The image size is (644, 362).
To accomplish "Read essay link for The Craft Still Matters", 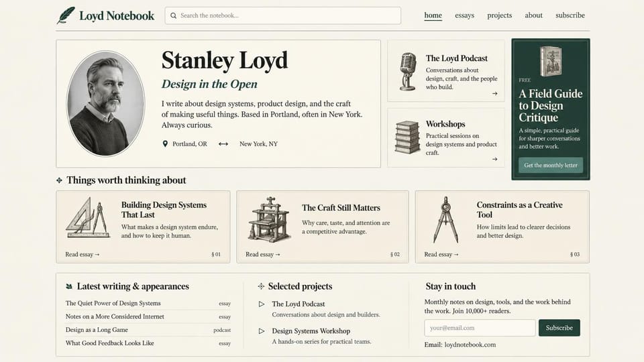I will point(263,255).
